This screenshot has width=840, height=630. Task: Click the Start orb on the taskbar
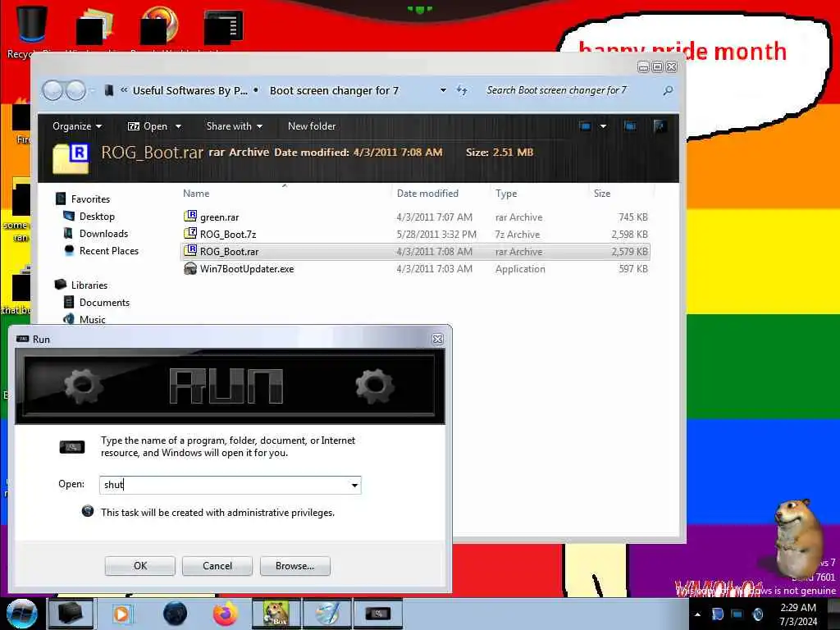click(x=21, y=614)
